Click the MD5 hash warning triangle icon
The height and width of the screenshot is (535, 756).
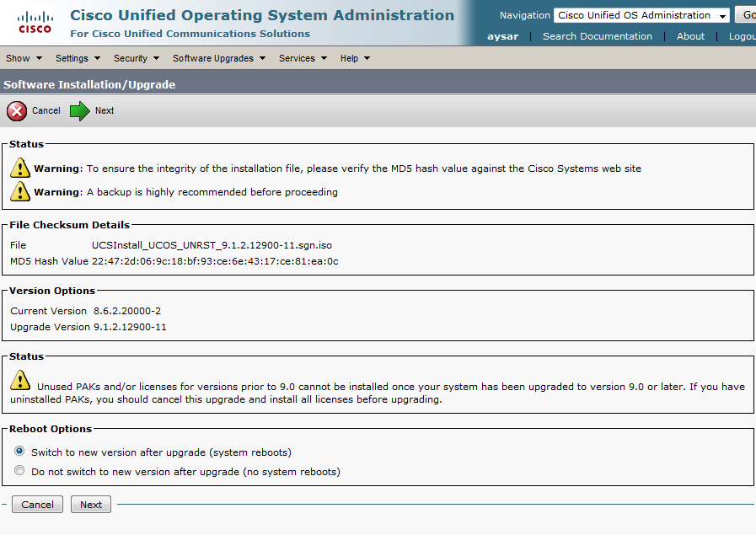(x=20, y=168)
